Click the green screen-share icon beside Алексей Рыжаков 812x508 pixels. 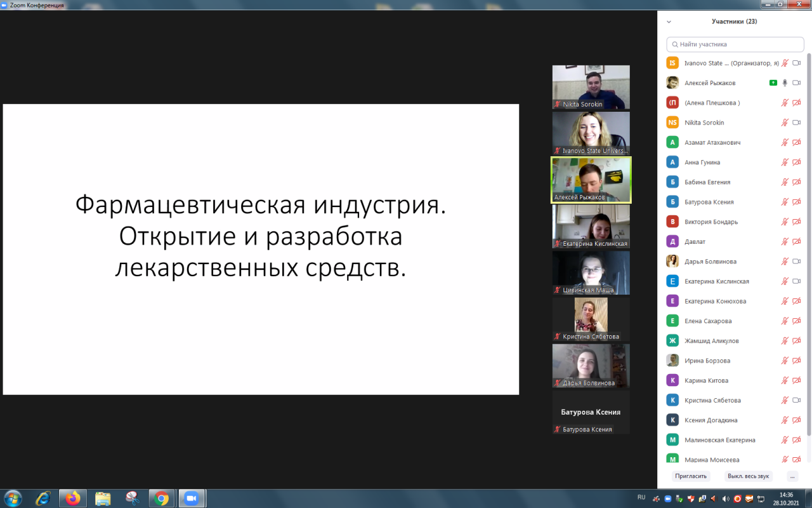[773, 83]
